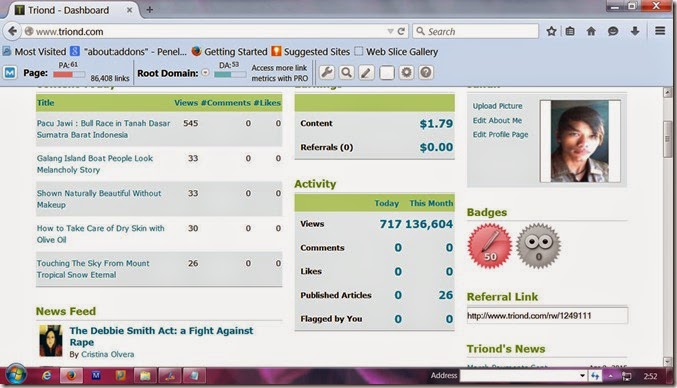This screenshot has height=388, width=677.
Task: Click the Content earnings $1.79 value
Action: click(436, 124)
